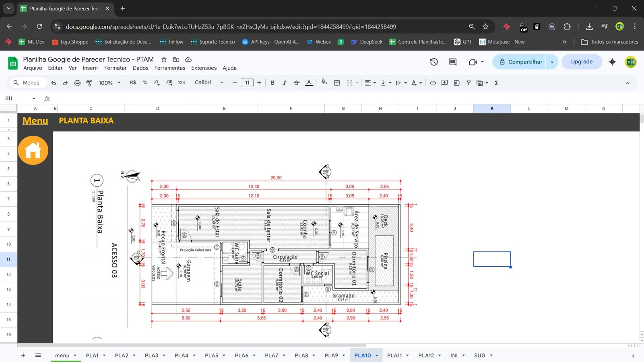The height and width of the screenshot is (362, 644).
Task: Create a filter using the Filter icon
Action: [x=468, y=83]
